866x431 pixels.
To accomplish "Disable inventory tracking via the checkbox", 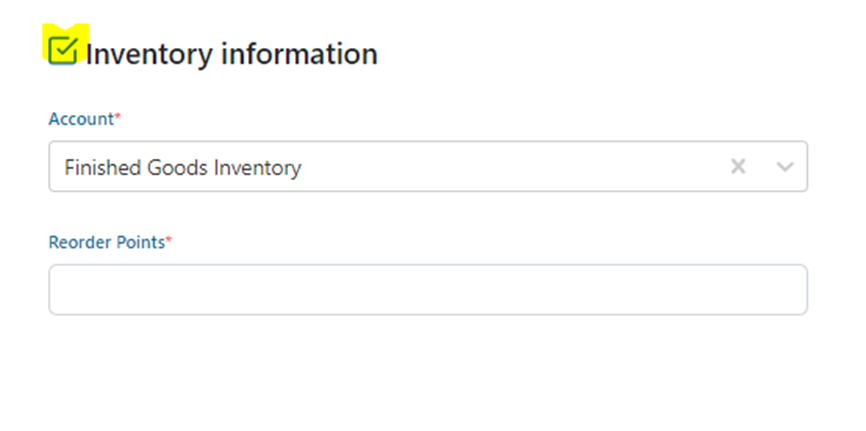I will tap(63, 47).
